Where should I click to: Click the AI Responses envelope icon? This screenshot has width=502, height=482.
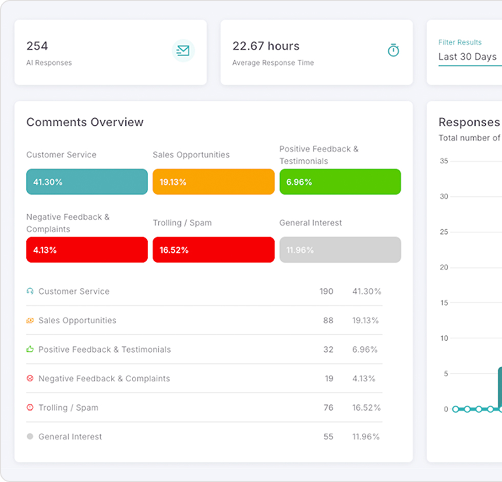pos(183,51)
